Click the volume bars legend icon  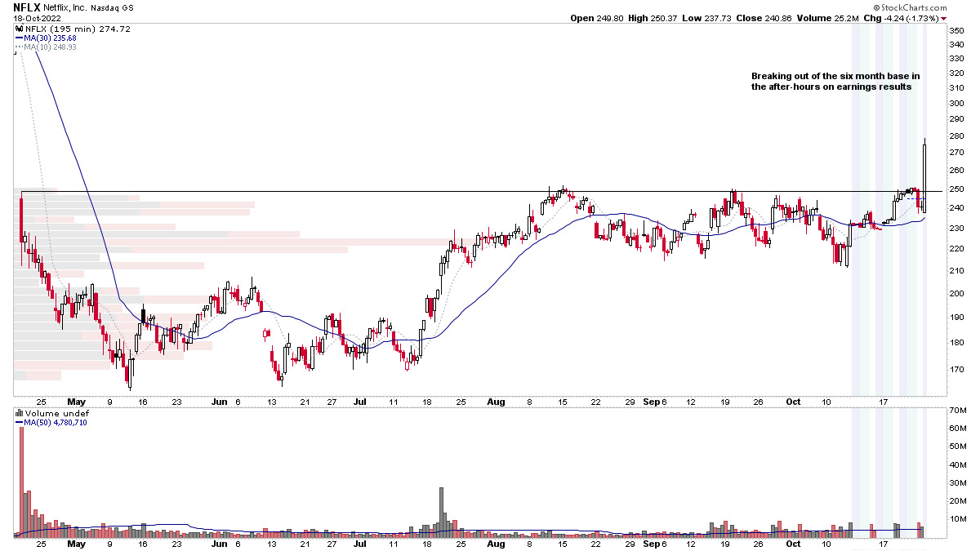pyautogui.click(x=19, y=414)
